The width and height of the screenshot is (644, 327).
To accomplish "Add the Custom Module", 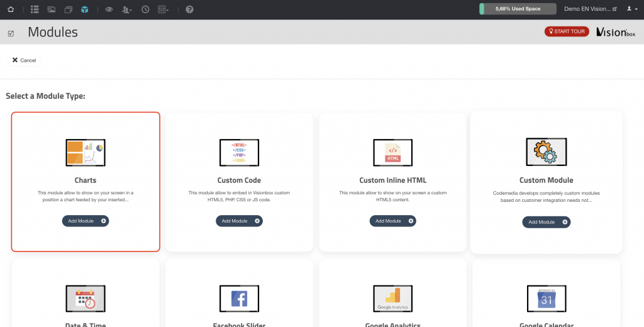I will (x=547, y=222).
